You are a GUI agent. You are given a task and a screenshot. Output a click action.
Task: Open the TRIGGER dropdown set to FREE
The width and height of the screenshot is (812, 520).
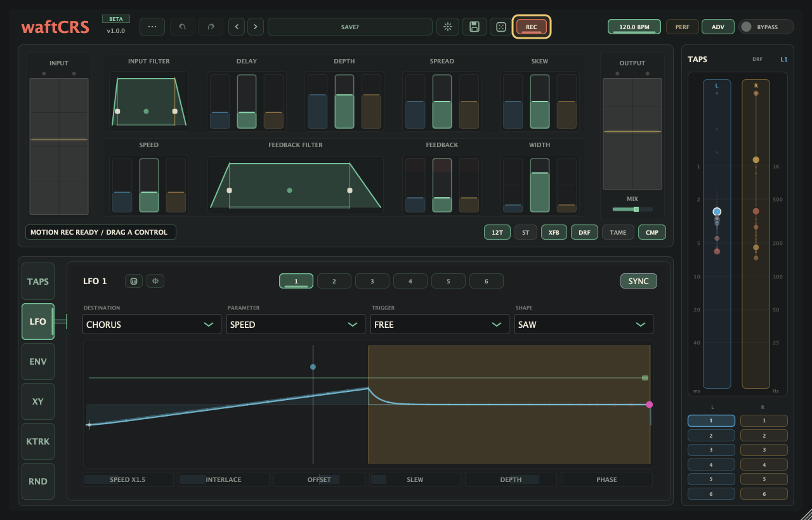440,324
